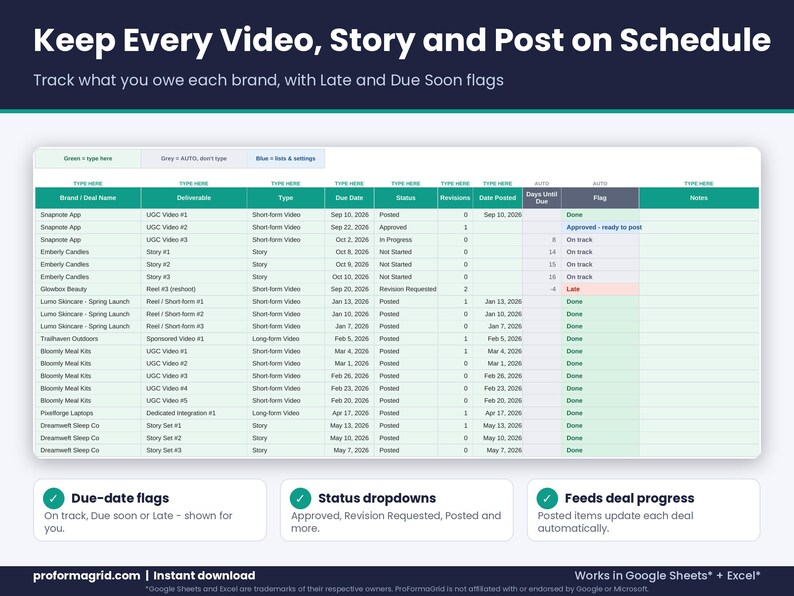The image size is (794, 596).
Task: Click the Type column header
Action: click(x=286, y=198)
